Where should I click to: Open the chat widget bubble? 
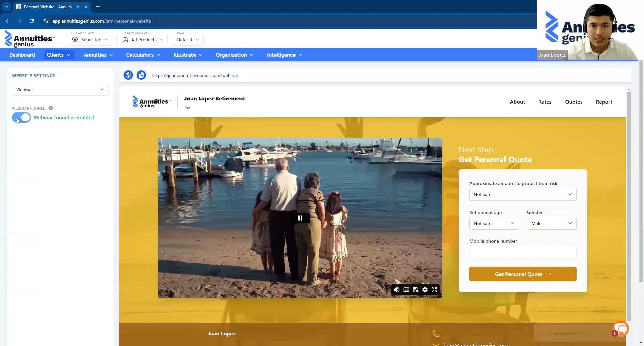pyautogui.click(x=621, y=329)
